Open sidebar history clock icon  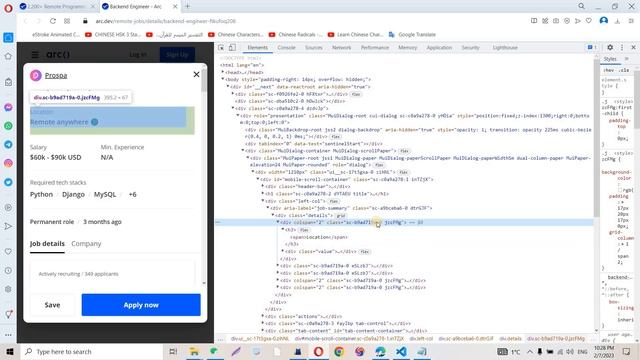[8, 270]
